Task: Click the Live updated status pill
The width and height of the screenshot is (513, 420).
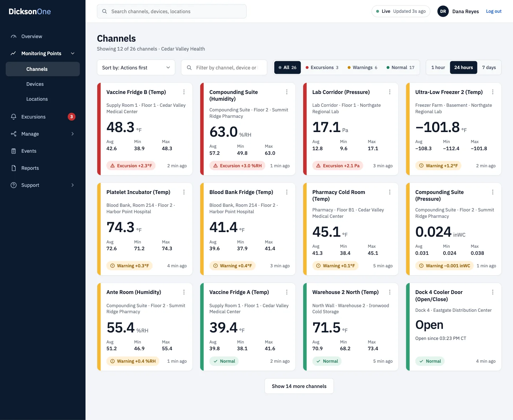Action: click(x=401, y=11)
